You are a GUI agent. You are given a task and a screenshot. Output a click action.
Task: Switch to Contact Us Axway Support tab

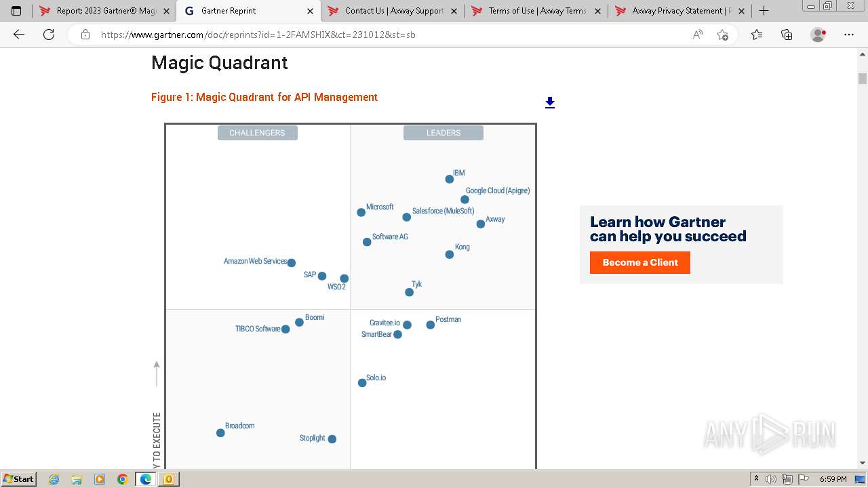(393, 11)
